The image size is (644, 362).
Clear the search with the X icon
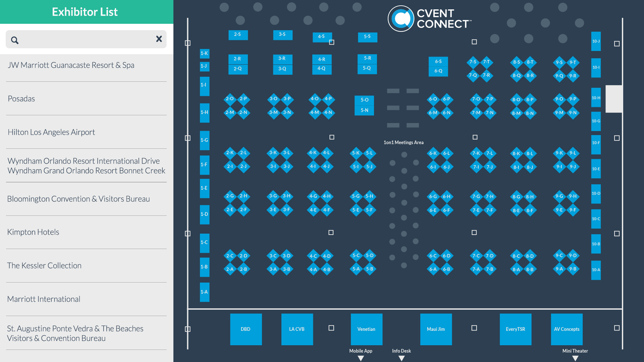click(159, 39)
